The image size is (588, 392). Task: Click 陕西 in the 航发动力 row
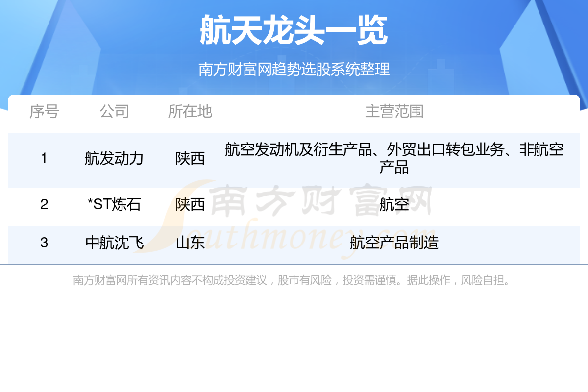pyautogui.click(x=190, y=159)
